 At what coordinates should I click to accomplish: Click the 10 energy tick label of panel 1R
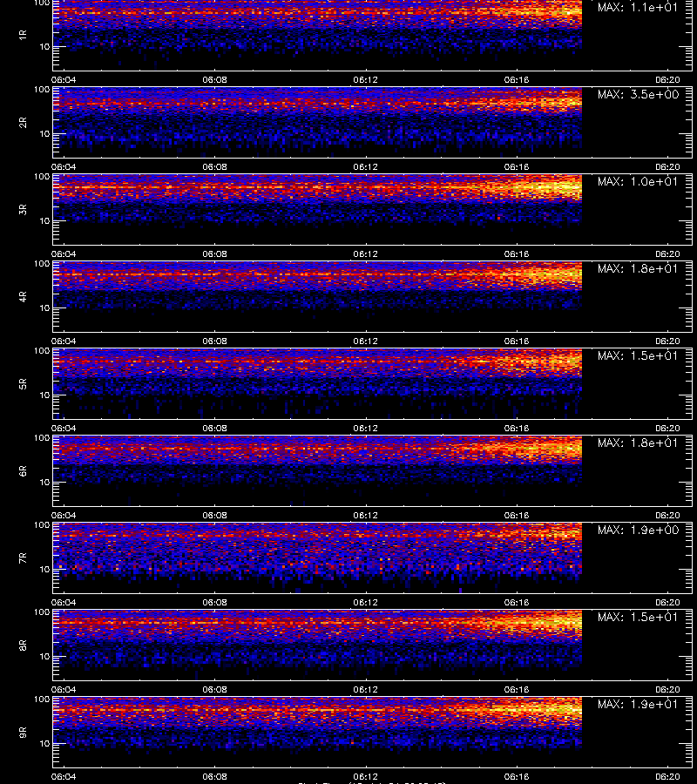[44, 46]
